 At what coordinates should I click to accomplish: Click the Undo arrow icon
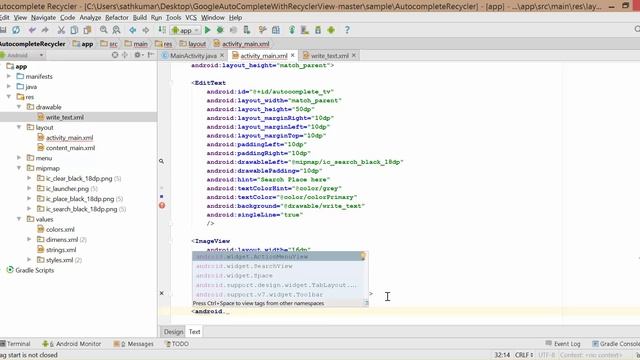[32, 30]
